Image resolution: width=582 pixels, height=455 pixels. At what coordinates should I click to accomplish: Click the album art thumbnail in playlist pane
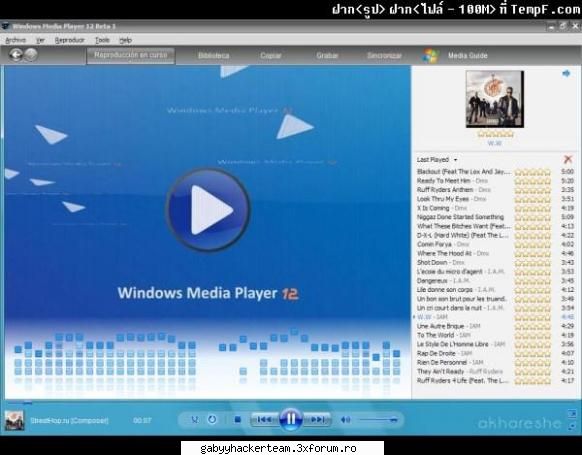(x=495, y=99)
